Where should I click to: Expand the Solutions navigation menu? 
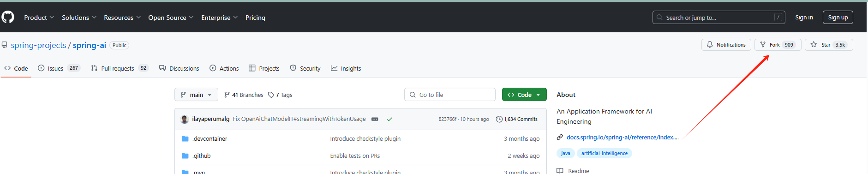click(x=79, y=18)
